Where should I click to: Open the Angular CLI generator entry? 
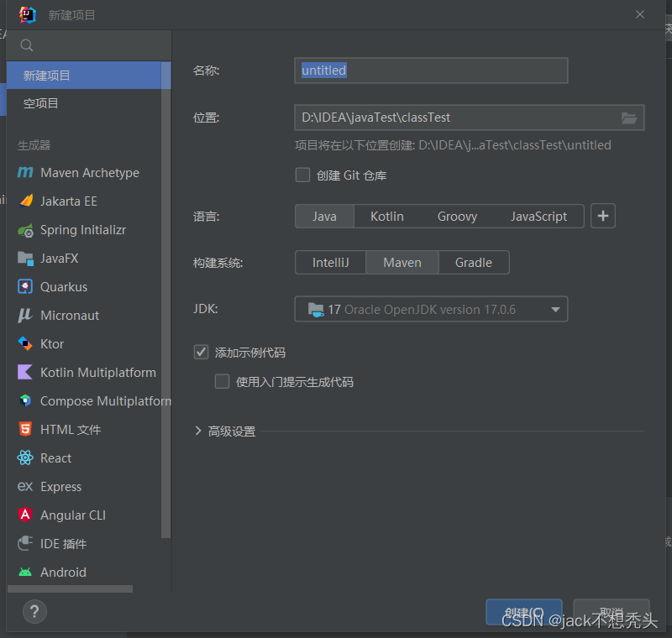coord(84,515)
